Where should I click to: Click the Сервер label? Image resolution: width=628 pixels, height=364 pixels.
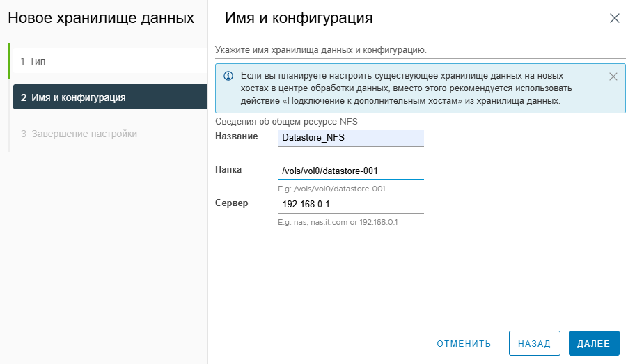coord(231,203)
